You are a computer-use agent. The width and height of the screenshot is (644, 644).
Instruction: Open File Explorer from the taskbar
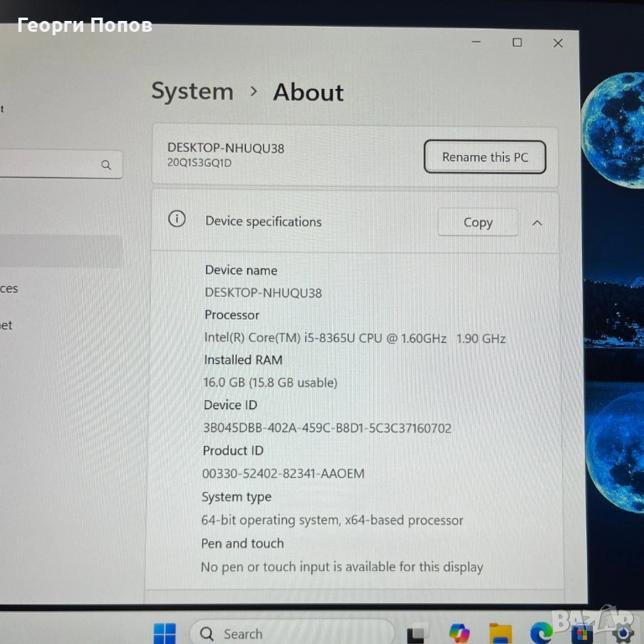(500, 634)
